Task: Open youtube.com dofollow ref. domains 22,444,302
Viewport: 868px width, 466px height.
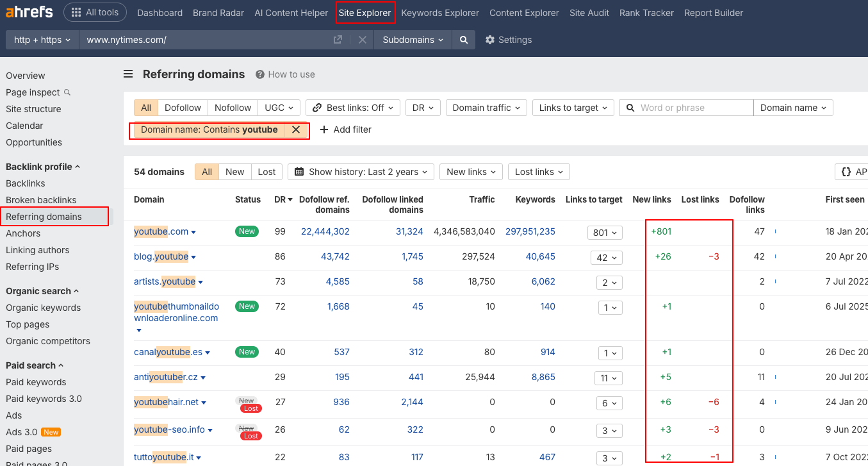Action: click(x=325, y=231)
